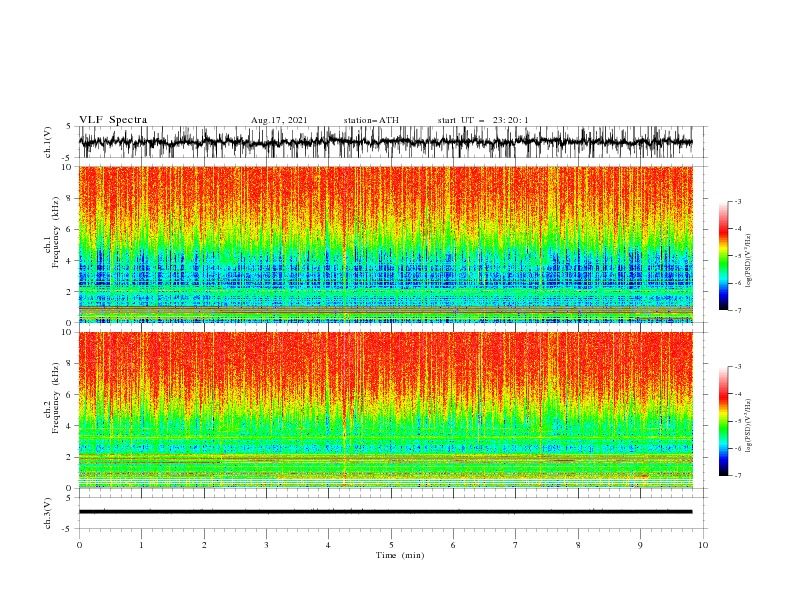Click time axis tick label "0"
Screen dimensions: 792x612
(x=79, y=545)
